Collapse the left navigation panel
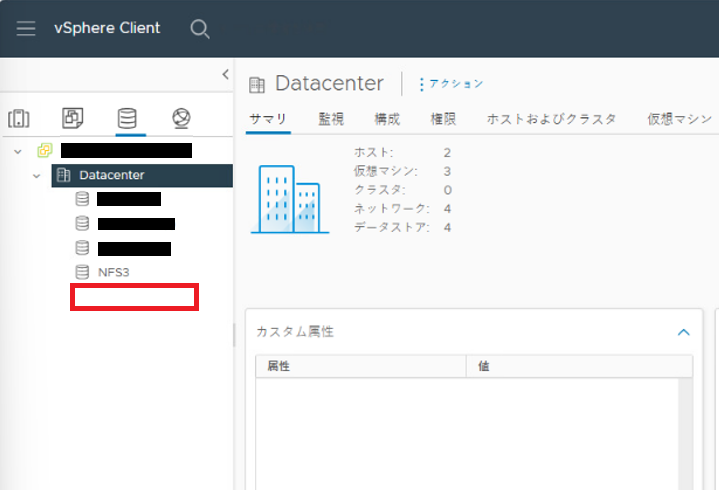 click(x=225, y=75)
